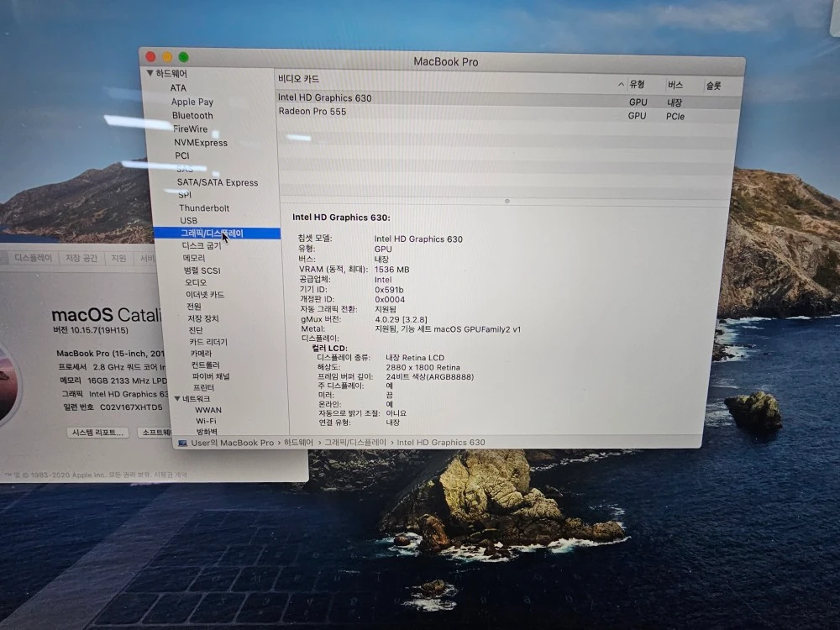Select PCI in the sidebar
The image size is (840, 630).
(x=182, y=155)
